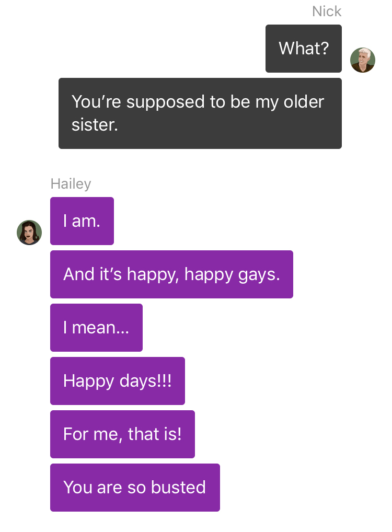Click the word "gays." in Hailey's message
This screenshot has width=392, height=532.
[x=259, y=275]
